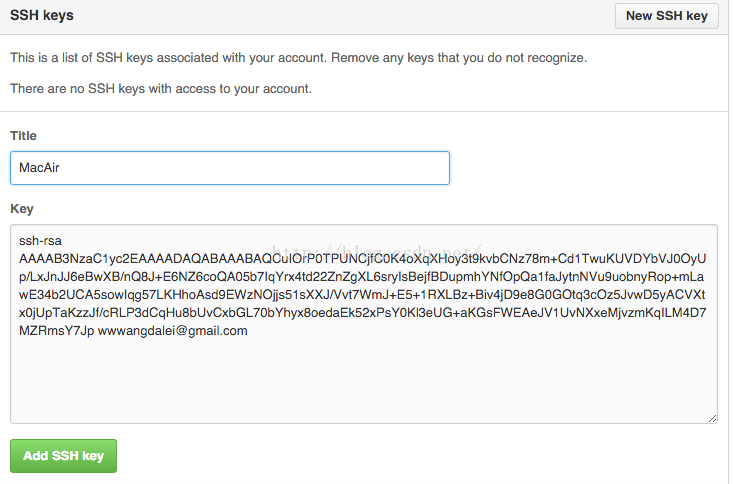Click the blog.csdn.net watermark text
Image resolution: width=734 pixels, height=484 pixels.
(377, 252)
